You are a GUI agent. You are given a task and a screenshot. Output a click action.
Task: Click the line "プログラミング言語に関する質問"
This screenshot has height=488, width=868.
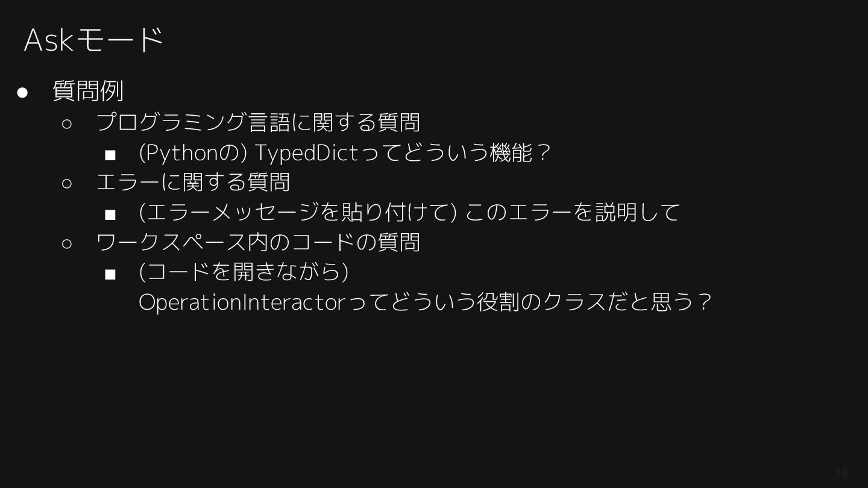[258, 122]
